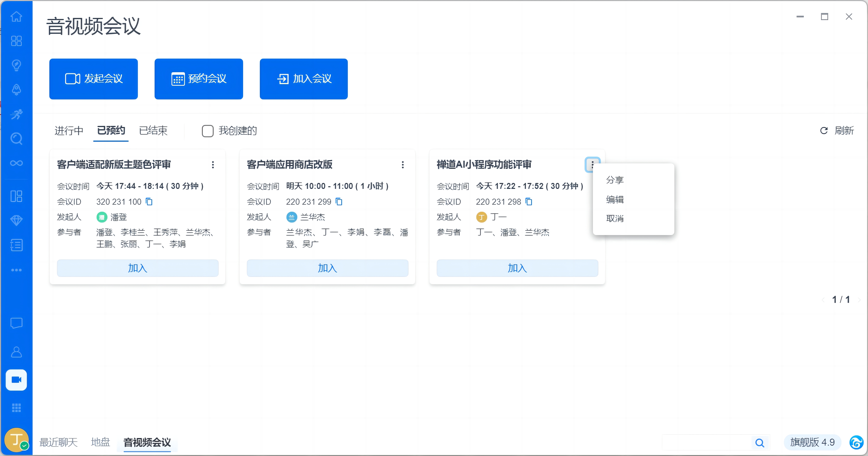Click the 预约会议 button
The image size is (868, 456).
[x=199, y=79]
